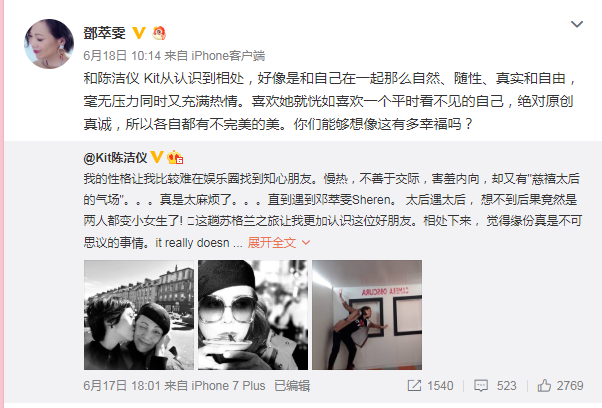Click the crown membership icon beside Kit陈洁仪
This screenshot has width=602, height=408.
[x=175, y=157]
